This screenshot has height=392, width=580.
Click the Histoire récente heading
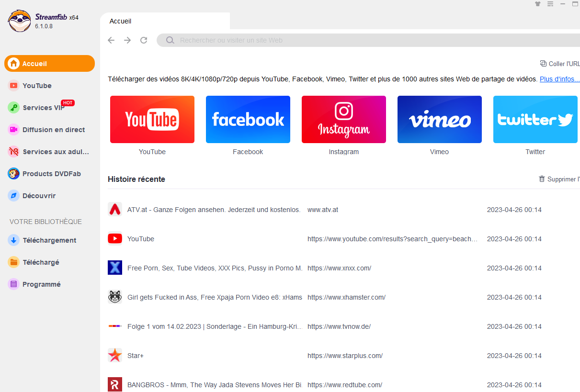136,179
